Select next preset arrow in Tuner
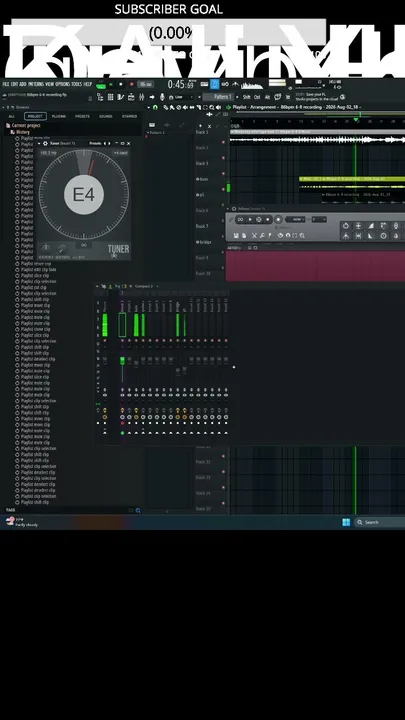 coord(109,143)
